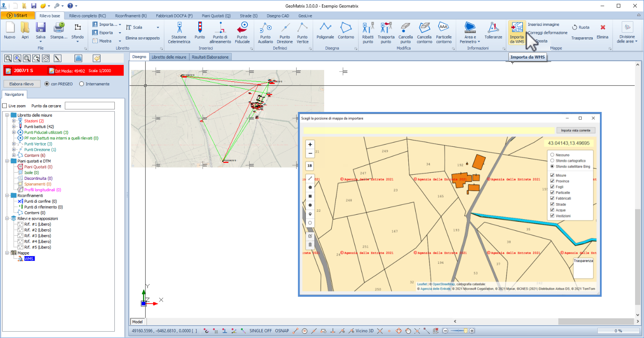The height and width of the screenshot is (338, 644).
Task: Switch to Libretto delle misure tab
Action: coord(169,57)
